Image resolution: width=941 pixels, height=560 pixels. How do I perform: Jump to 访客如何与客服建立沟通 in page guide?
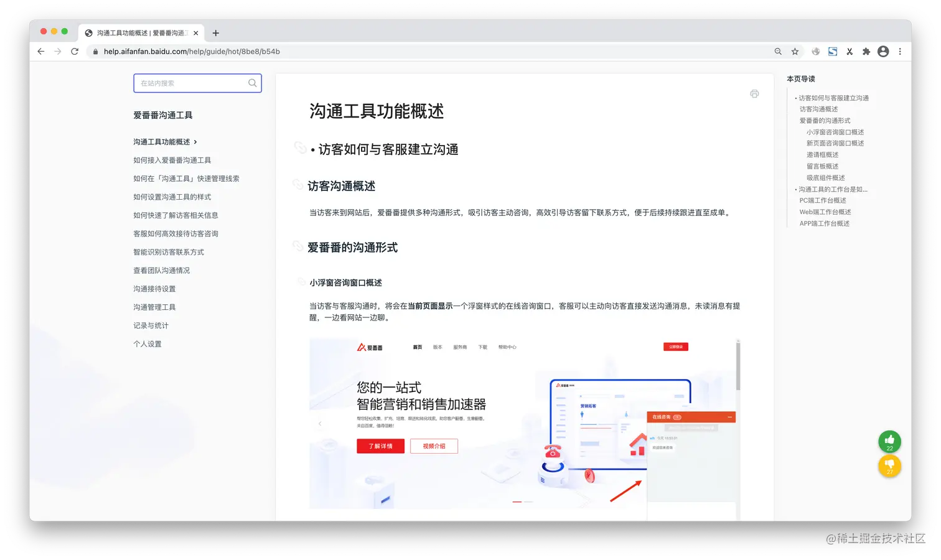[x=833, y=98]
